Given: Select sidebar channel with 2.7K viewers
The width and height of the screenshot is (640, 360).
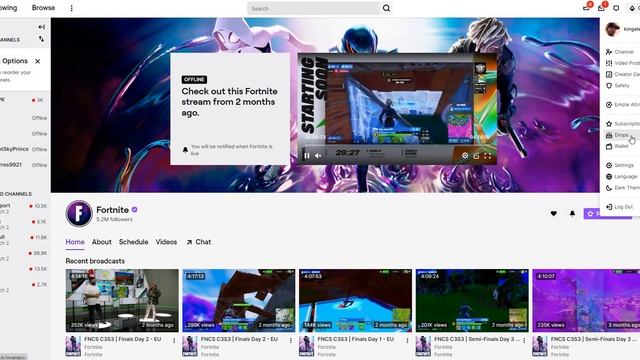Looking at the screenshot, I should 23,287.
